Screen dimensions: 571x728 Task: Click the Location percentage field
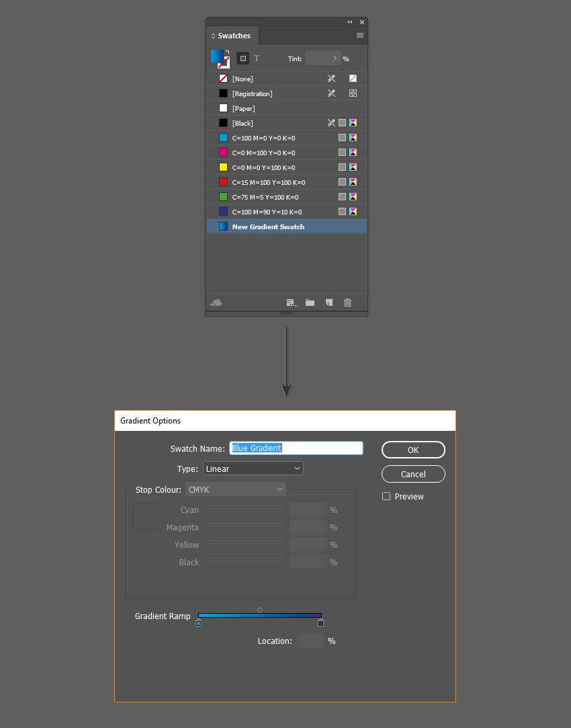coord(310,641)
